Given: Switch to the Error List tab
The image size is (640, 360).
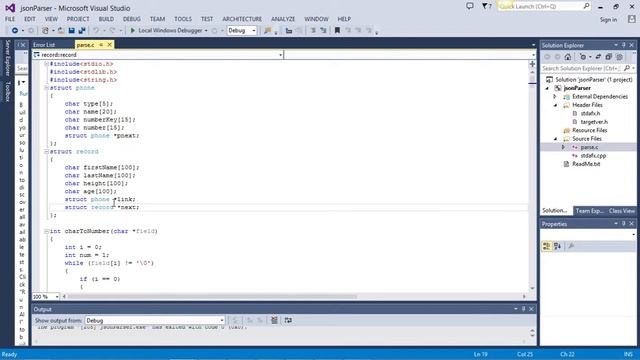Looking at the screenshot, I should 44,45.
